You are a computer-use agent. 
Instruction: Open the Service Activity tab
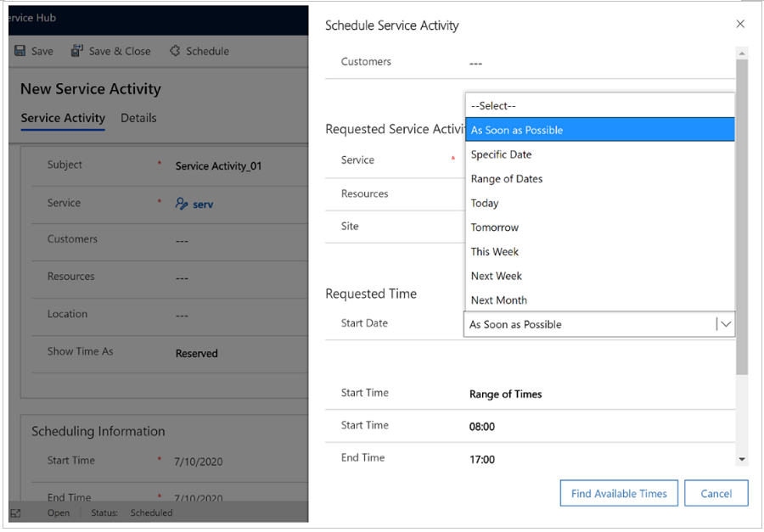click(63, 119)
